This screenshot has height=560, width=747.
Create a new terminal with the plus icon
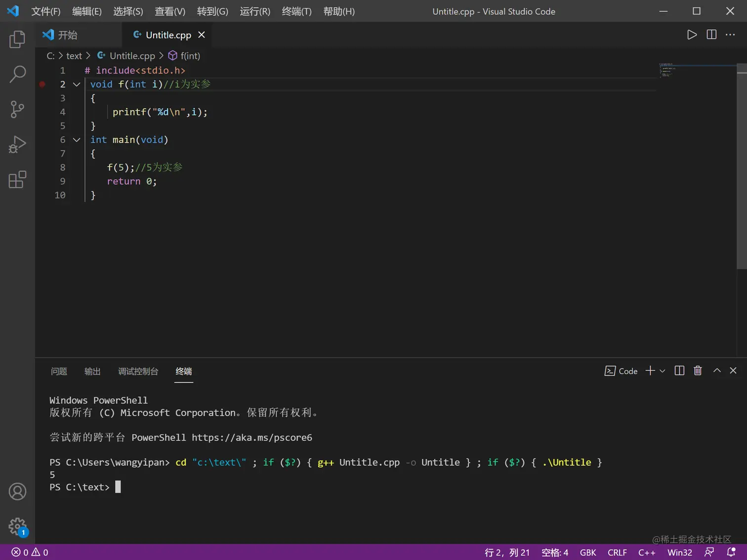(x=650, y=371)
